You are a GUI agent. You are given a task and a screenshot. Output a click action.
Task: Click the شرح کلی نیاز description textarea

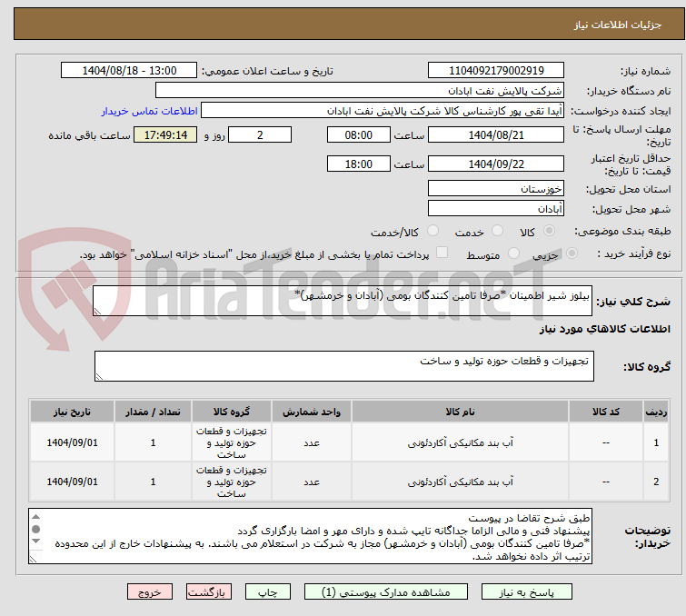343,301
